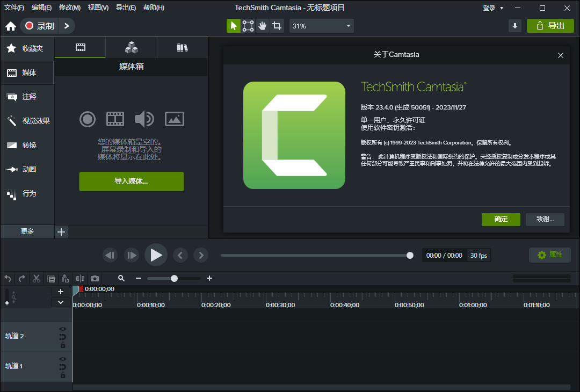Click the video filmstrip icon in media bin
The width and height of the screenshot is (580, 392).
click(x=115, y=119)
